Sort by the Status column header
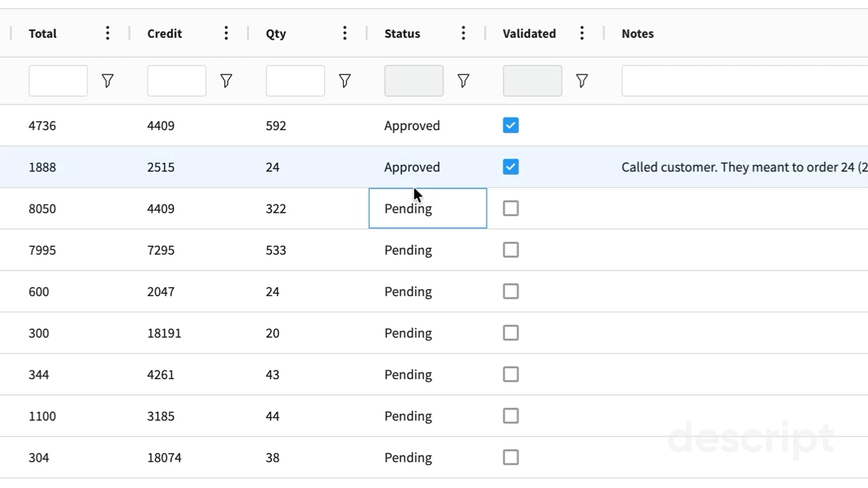The image size is (868, 488). 402,33
